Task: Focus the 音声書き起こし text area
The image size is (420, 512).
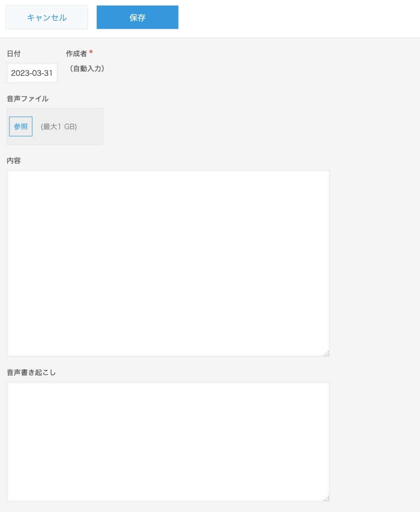Action: 168,441
